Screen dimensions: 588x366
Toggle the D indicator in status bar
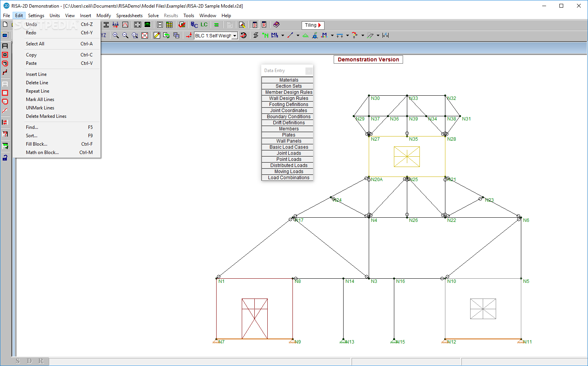(x=29, y=361)
